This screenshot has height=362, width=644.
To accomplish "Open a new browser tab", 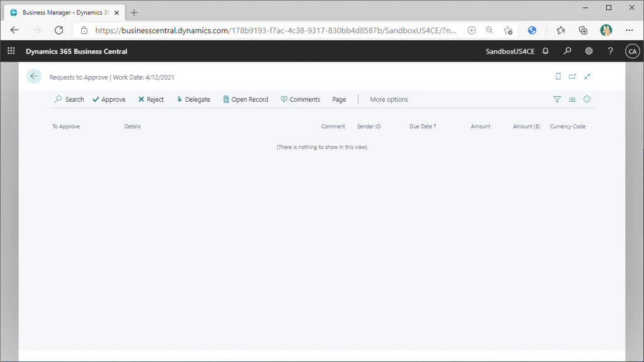I will click(134, 13).
